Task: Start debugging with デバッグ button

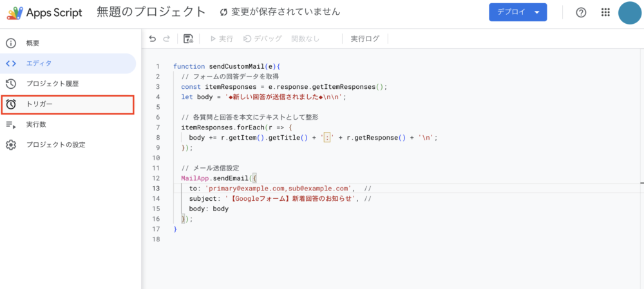Action: tap(263, 39)
